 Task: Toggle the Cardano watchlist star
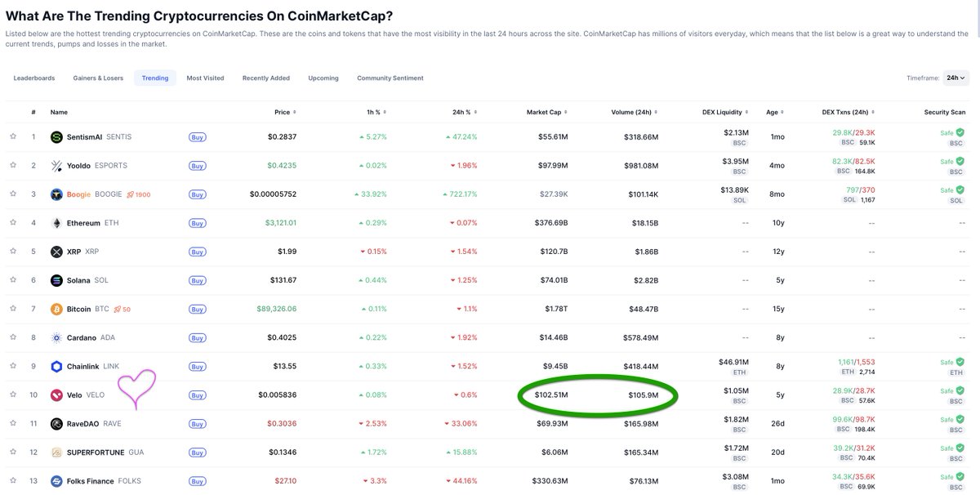point(13,337)
